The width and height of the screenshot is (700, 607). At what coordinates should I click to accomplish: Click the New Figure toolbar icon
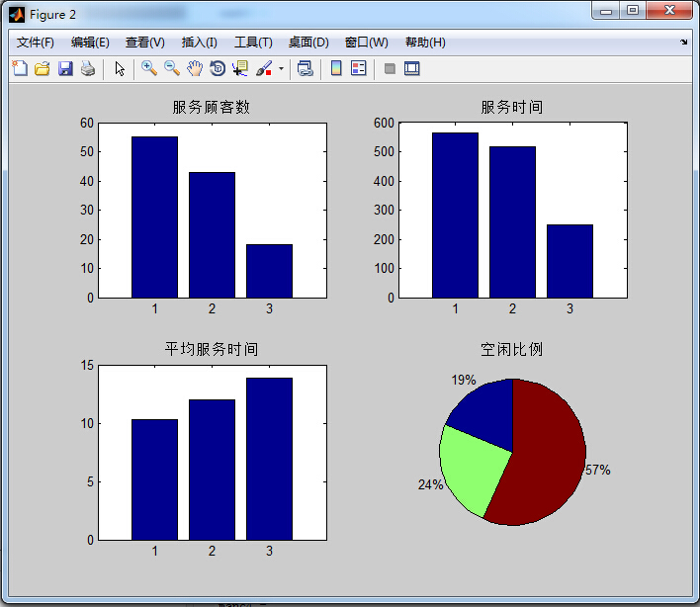coord(20,69)
